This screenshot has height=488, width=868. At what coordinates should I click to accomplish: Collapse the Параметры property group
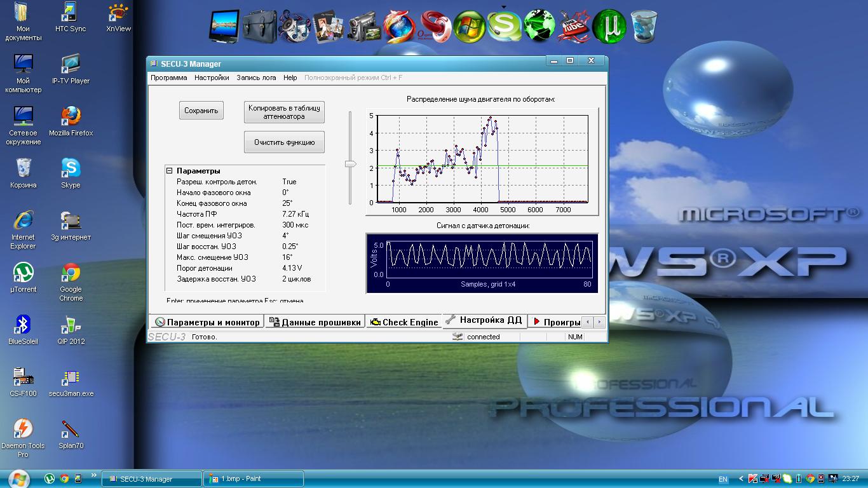(x=170, y=171)
